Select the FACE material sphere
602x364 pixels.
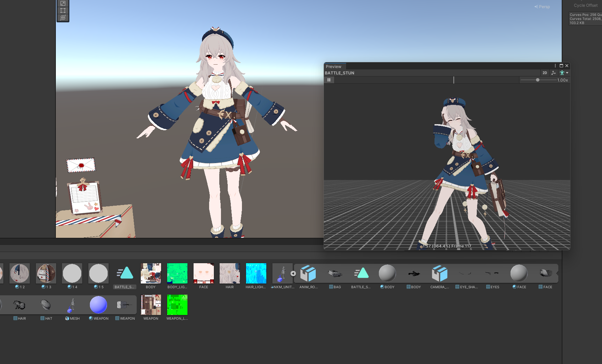(519, 273)
